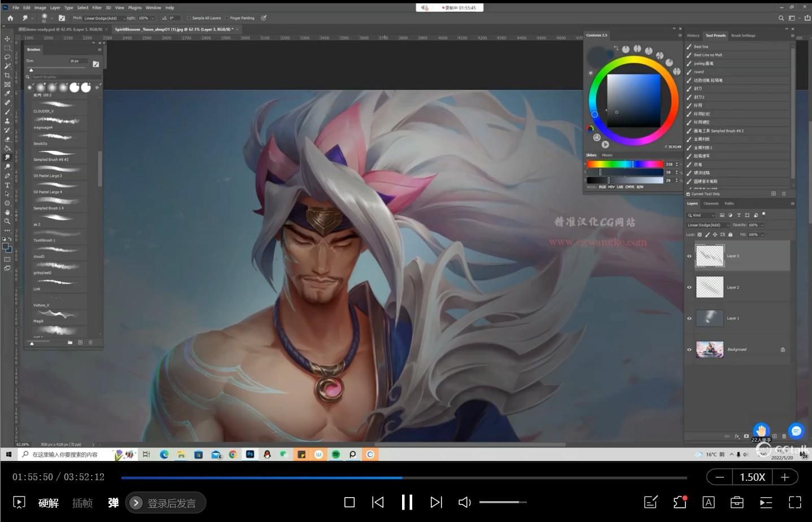The image size is (812, 522).
Task: Open the layer Opacity dropdown
Action: (x=762, y=225)
